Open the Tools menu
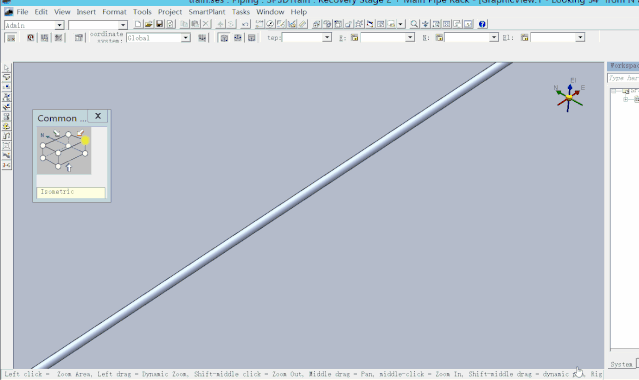Image resolution: width=639 pixels, height=380 pixels. (x=142, y=12)
